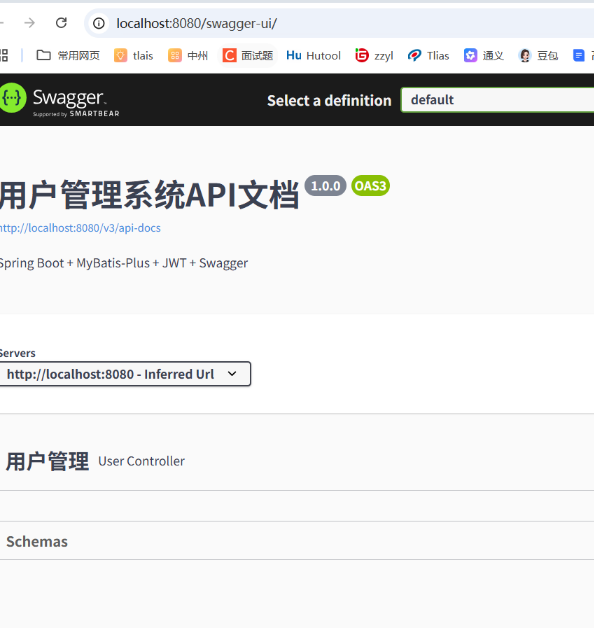The height and width of the screenshot is (628, 594).
Task: Open the v3/api-docs link
Action: coord(80,228)
